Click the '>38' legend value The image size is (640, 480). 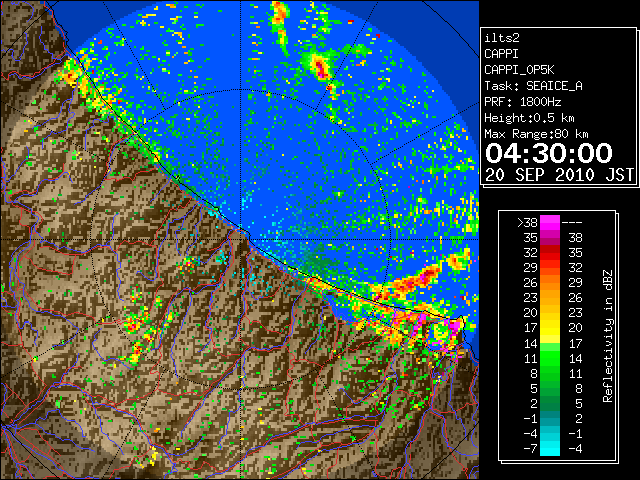[527, 222]
